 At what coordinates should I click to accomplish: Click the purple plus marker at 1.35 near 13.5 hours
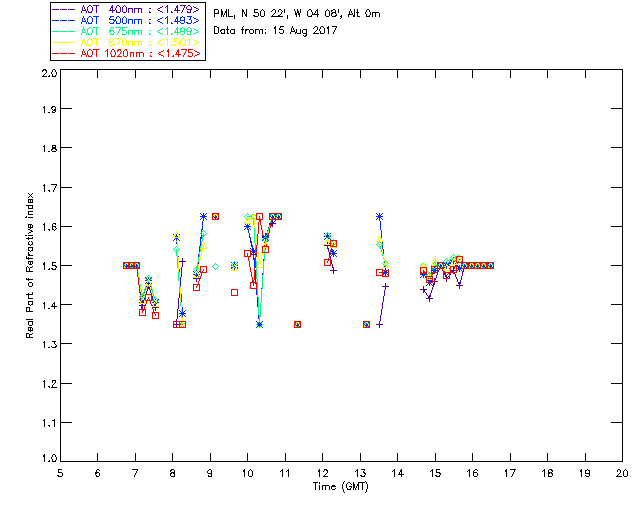pyautogui.click(x=380, y=325)
